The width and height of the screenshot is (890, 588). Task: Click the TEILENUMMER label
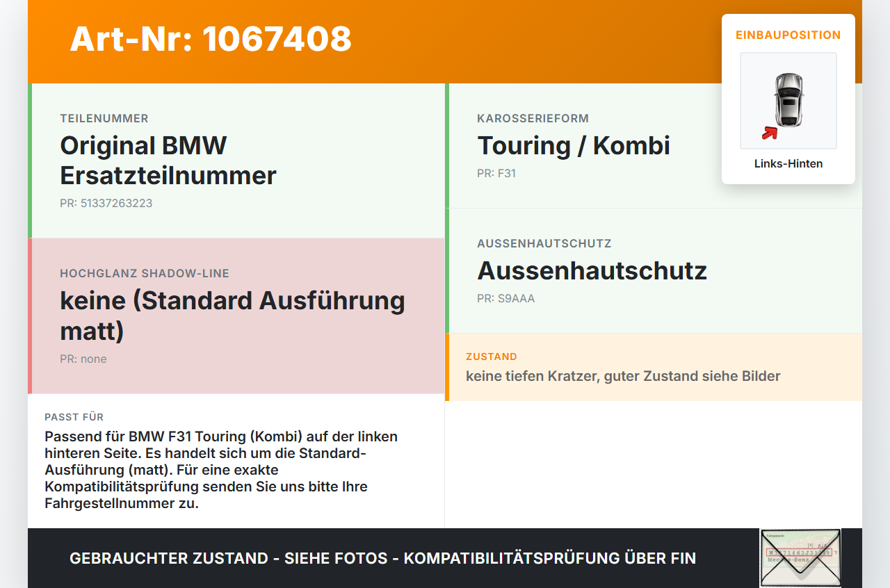click(x=104, y=119)
